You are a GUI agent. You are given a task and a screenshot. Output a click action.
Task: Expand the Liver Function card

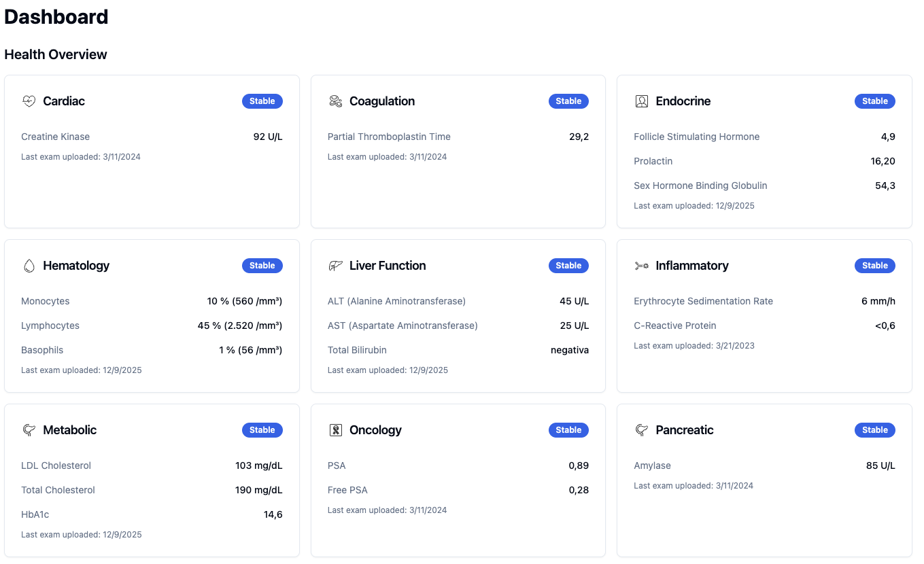pyautogui.click(x=458, y=315)
